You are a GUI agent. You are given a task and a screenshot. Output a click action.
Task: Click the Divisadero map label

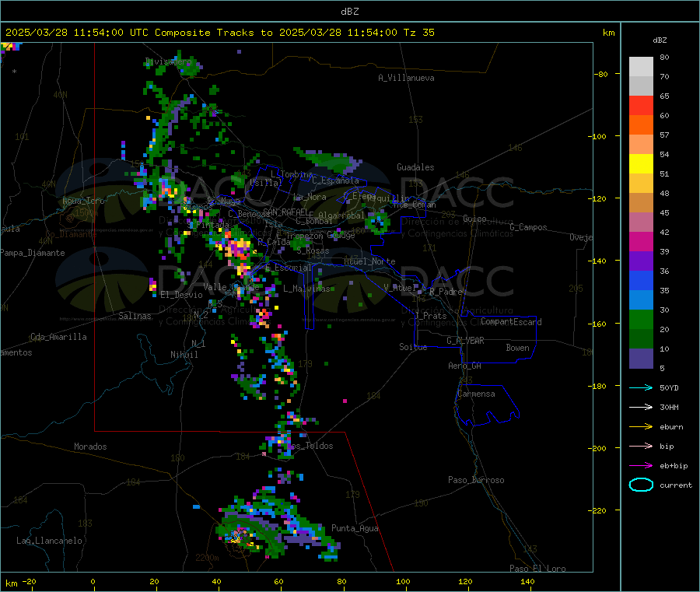pos(168,61)
